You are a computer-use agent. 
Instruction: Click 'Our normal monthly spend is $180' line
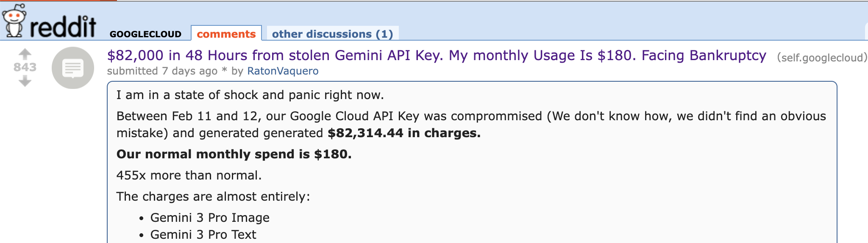pos(234,154)
